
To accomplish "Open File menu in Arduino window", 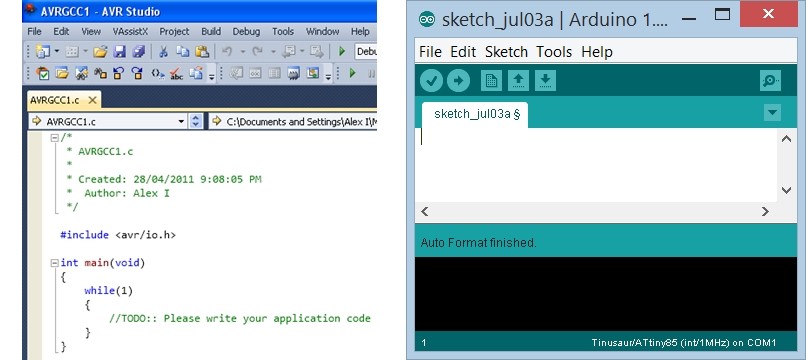I will 430,52.
